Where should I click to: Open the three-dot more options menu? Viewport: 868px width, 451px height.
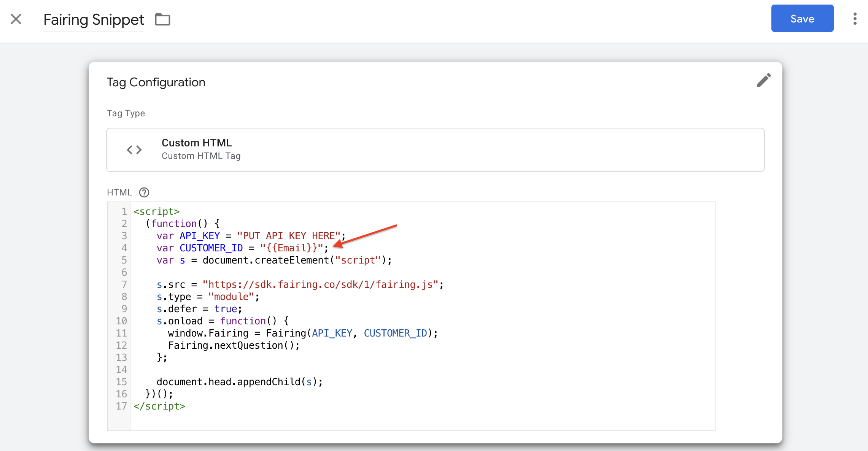tap(855, 19)
